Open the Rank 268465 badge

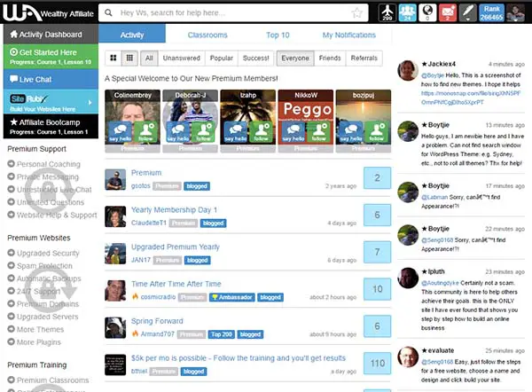(491, 12)
